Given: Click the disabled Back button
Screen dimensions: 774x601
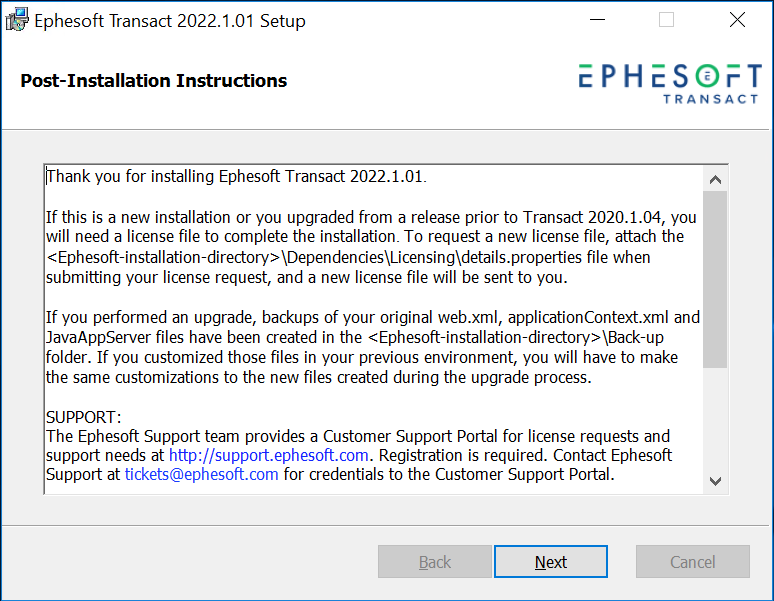Looking at the screenshot, I should coord(435,562).
